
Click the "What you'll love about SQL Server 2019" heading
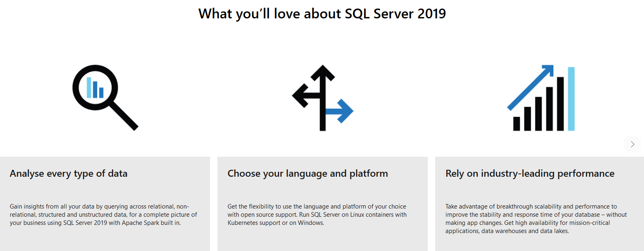click(322, 14)
